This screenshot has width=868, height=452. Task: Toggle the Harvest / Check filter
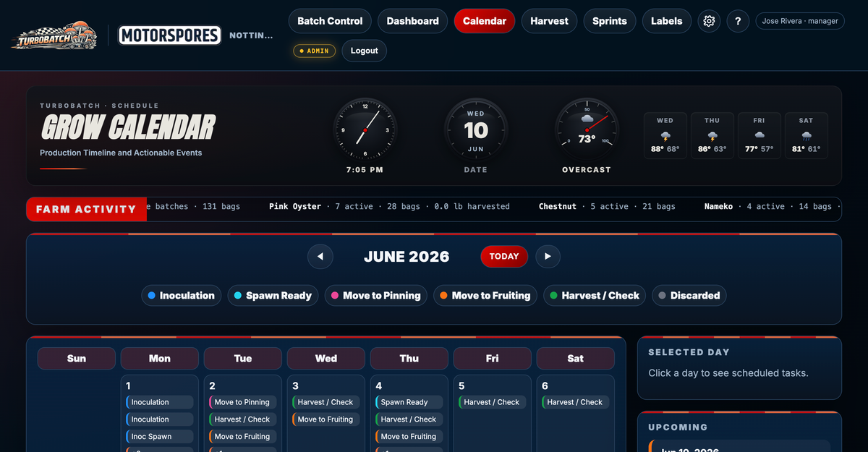[595, 295]
